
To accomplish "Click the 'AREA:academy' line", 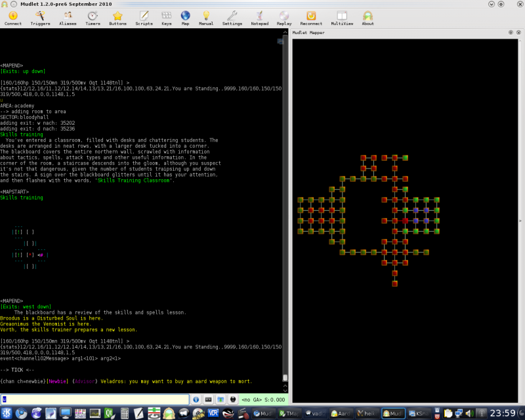I will point(17,106).
